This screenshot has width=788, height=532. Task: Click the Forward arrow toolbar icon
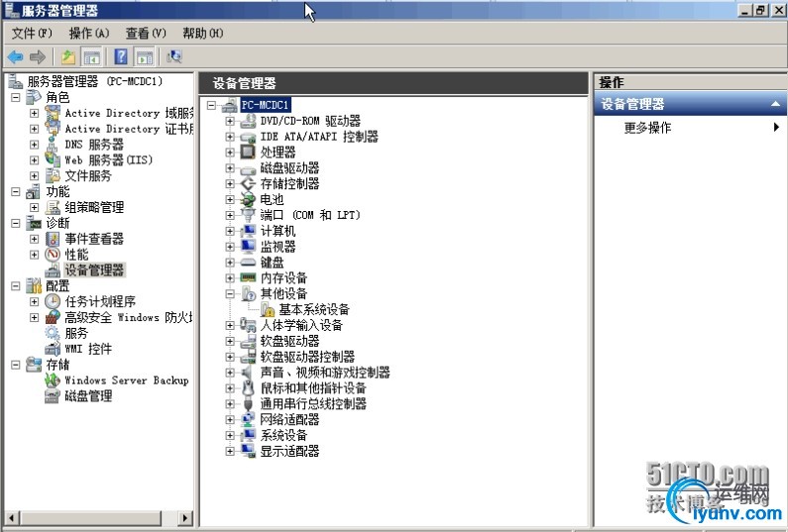pyautogui.click(x=38, y=57)
